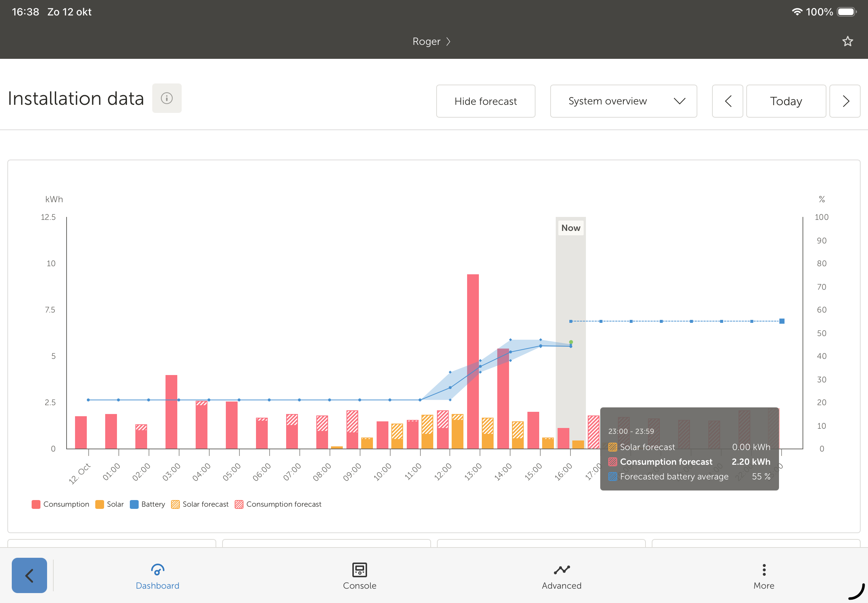Click the Now marker on chart
This screenshot has width=868, height=603.
[x=570, y=228]
